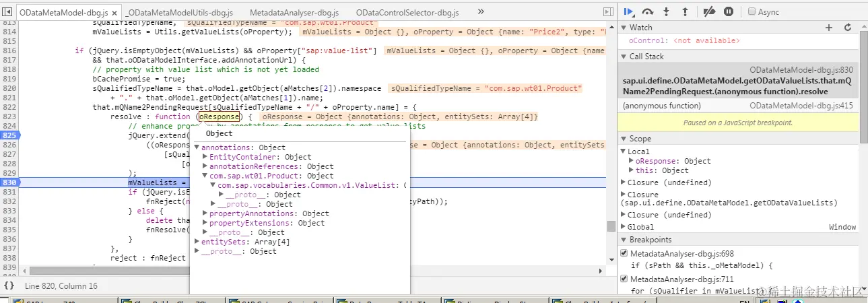868x303 pixels.
Task: Expand propertyAnnotations in the object popup
Action: click(x=205, y=213)
